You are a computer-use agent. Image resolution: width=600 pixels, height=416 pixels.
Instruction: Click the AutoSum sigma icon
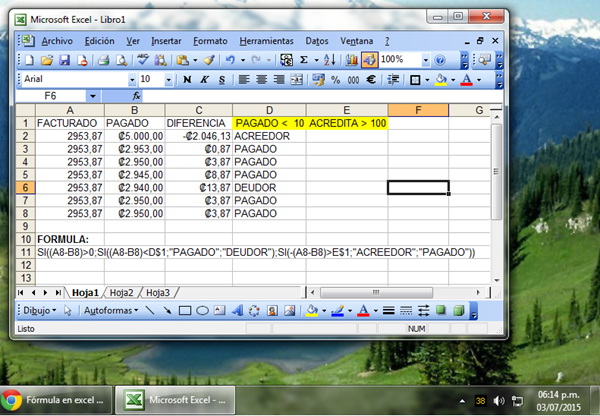tap(304, 60)
